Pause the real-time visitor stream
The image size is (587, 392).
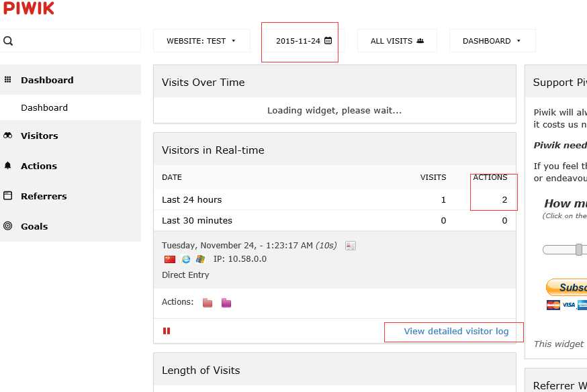click(167, 331)
